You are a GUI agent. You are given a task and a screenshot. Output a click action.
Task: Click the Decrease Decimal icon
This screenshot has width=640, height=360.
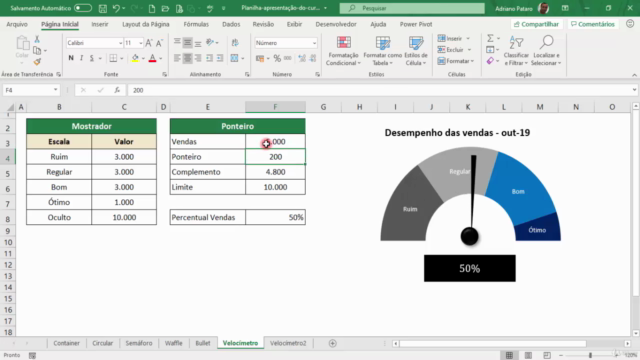click(x=313, y=58)
